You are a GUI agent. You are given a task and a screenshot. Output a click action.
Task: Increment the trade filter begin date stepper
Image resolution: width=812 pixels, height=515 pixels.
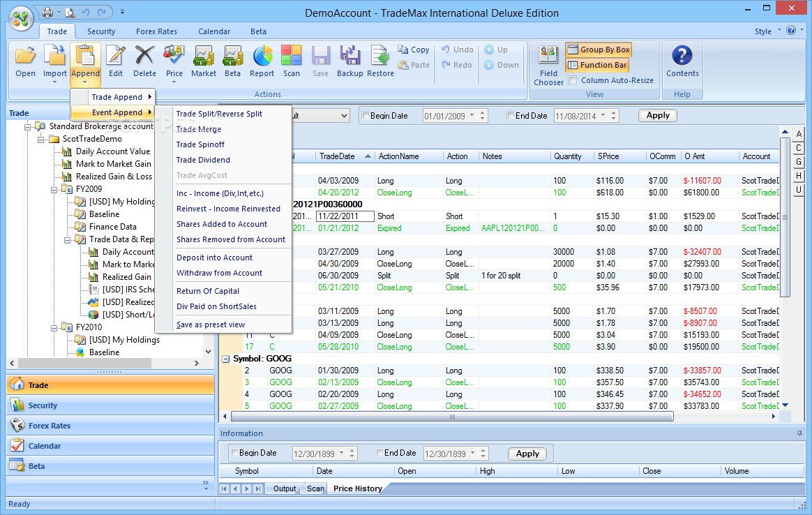tap(483, 113)
